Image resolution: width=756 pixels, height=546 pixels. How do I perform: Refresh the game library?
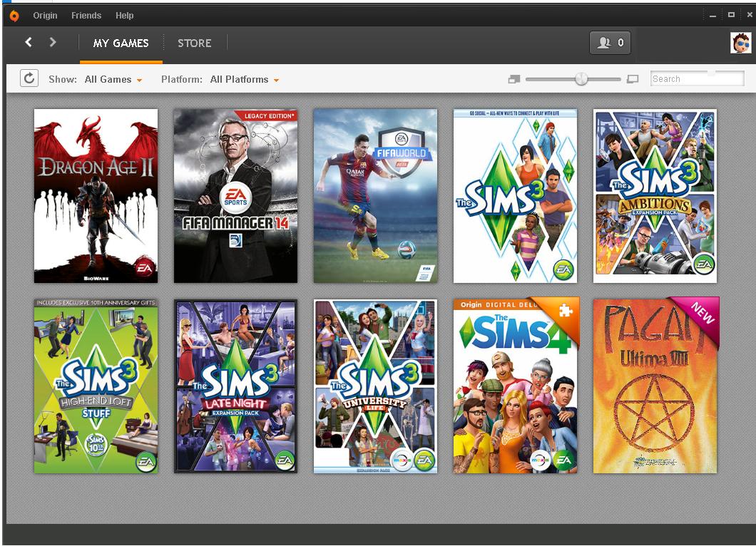pyautogui.click(x=29, y=78)
